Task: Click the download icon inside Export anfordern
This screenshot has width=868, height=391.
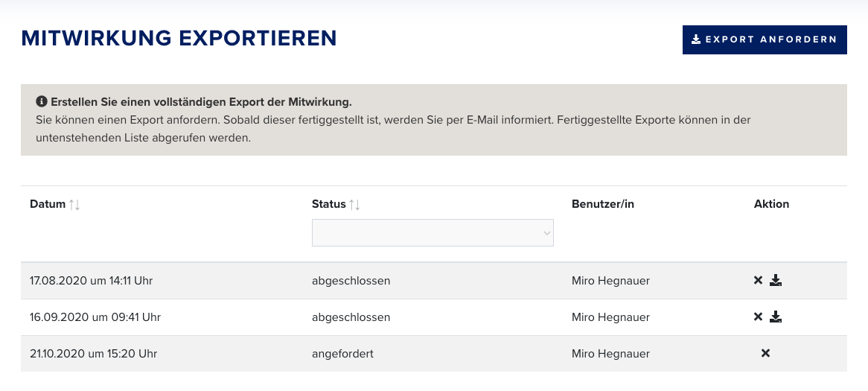Action: (696, 39)
